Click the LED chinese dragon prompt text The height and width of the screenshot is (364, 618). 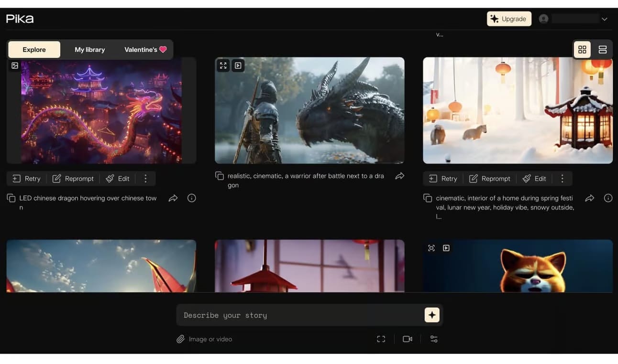[x=88, y=203]
